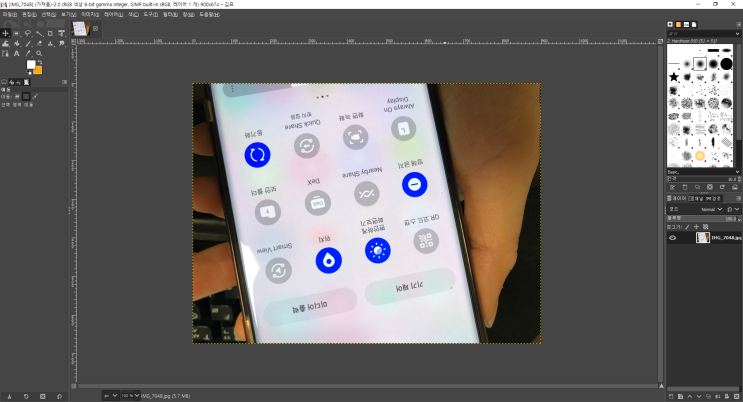Select the black star brush

tap(674, 77)
